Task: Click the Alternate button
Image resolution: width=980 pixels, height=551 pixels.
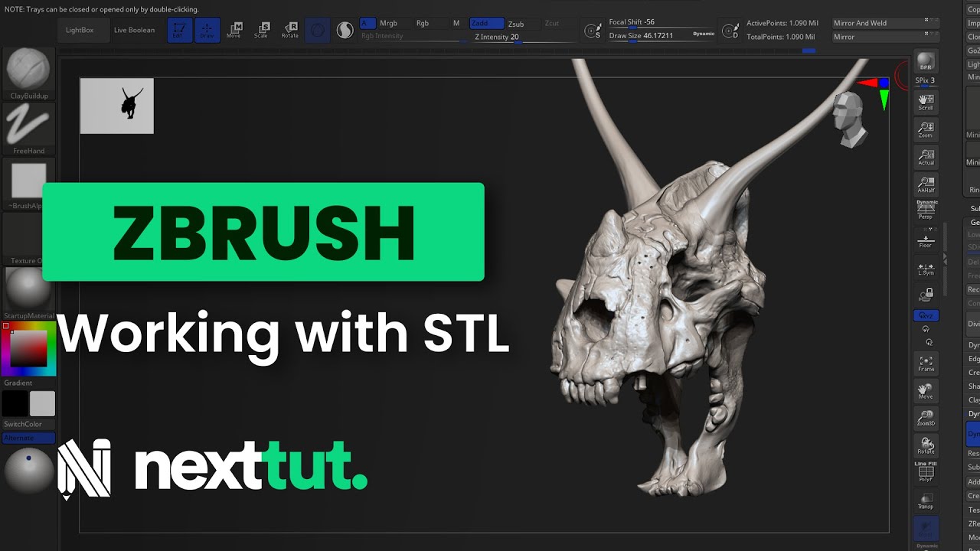Action: tap(29, 438)
